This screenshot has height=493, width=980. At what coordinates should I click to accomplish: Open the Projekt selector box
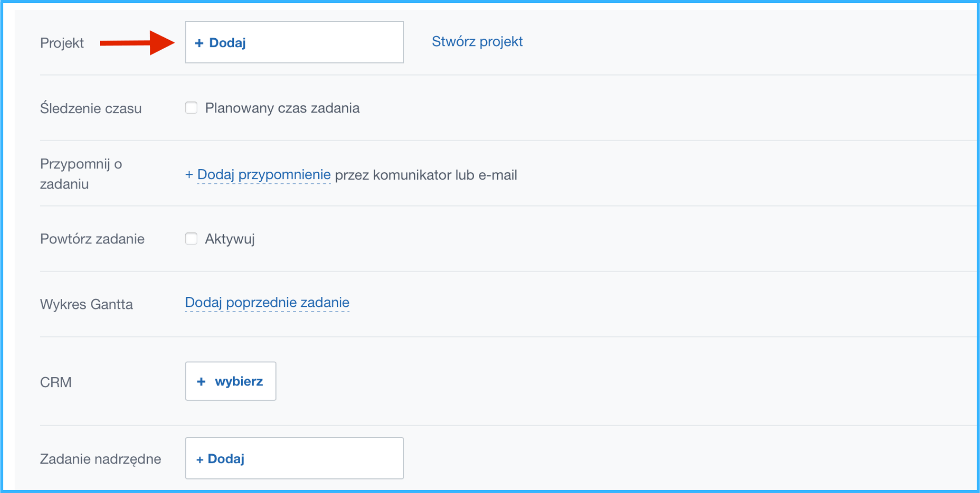pyautogui.click(x=294, y=43)
